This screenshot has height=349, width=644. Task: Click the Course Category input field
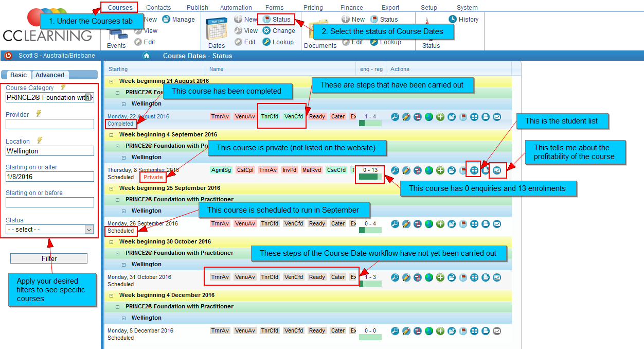(50, 98)
